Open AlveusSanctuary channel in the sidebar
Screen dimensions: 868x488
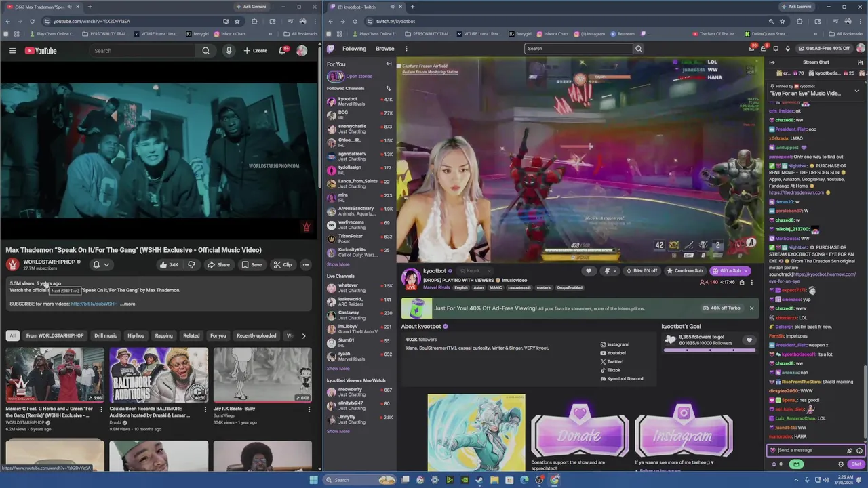pos(359,211)
